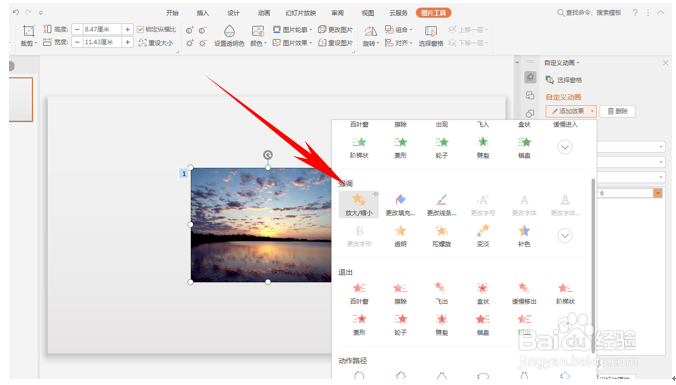Apply the 变淡 emphasis effect
The image size is (676, 385).
point(483,235)
